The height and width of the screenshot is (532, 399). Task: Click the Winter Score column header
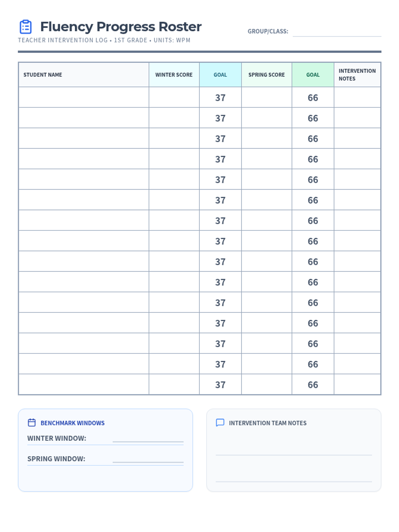point(174,75)
